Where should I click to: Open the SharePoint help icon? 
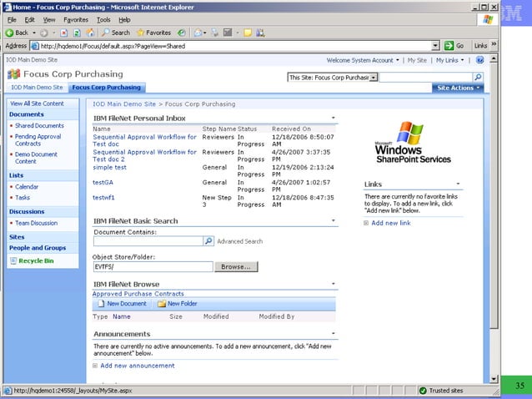[x=478, y=60]
